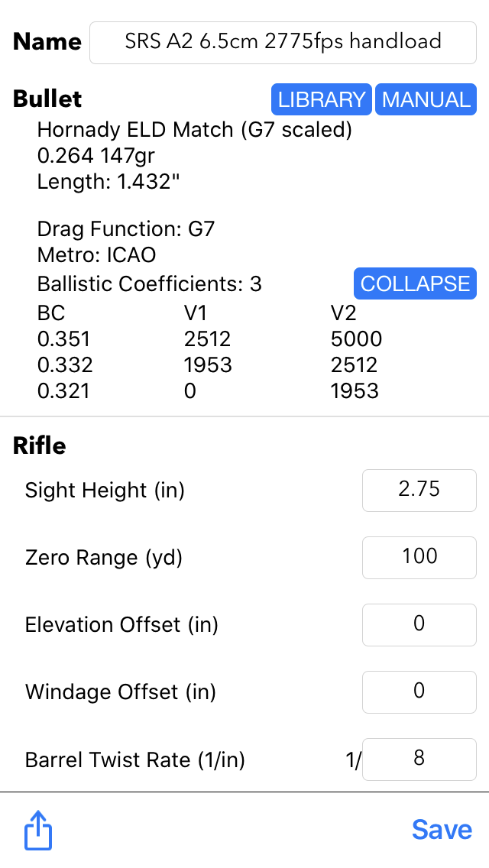Edit the Windage Offset value
489x868 pixels.
419,691
